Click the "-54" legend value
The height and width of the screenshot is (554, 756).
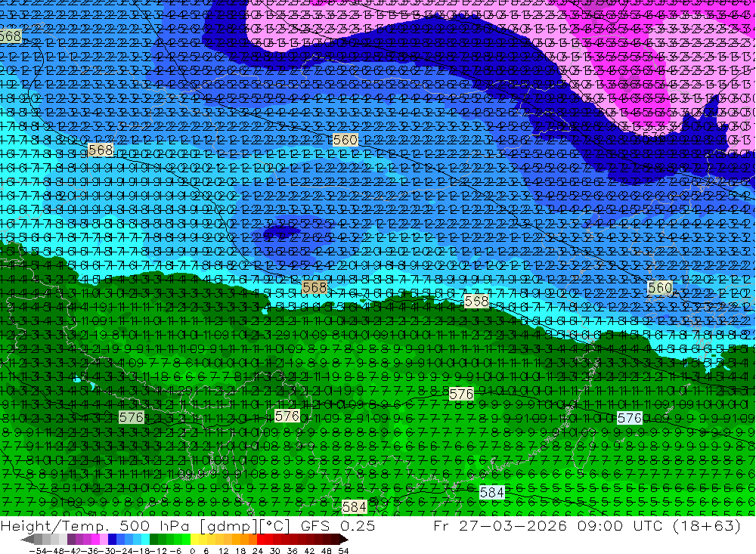coord(38,551)
